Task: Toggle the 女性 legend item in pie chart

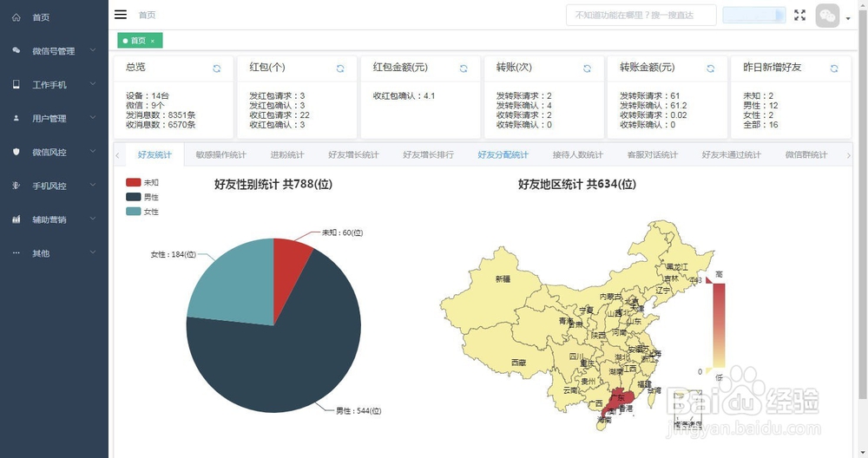Action: [x=142, y=212]
